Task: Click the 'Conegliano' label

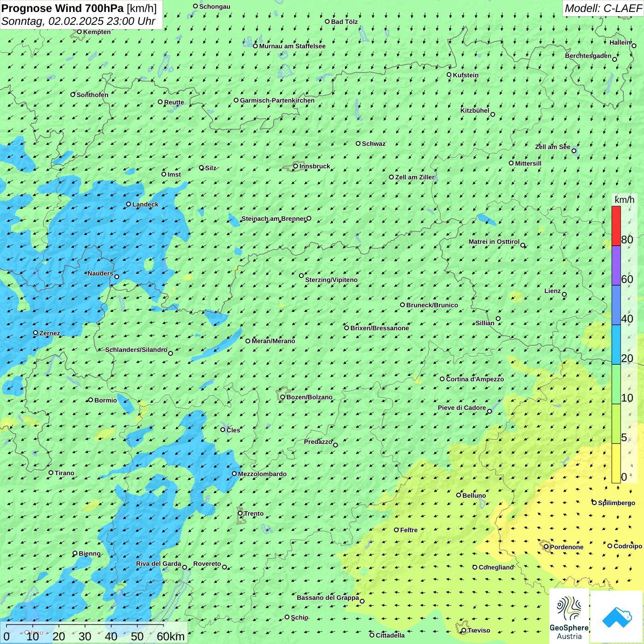Action: point(496,567)
